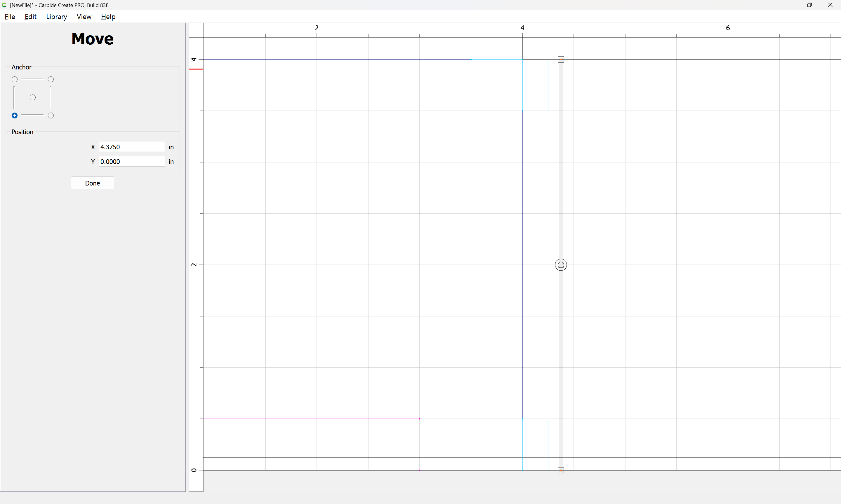Select the top-left anchor radio button
This screenshot has height=504, width=841.
coord(15,79)
